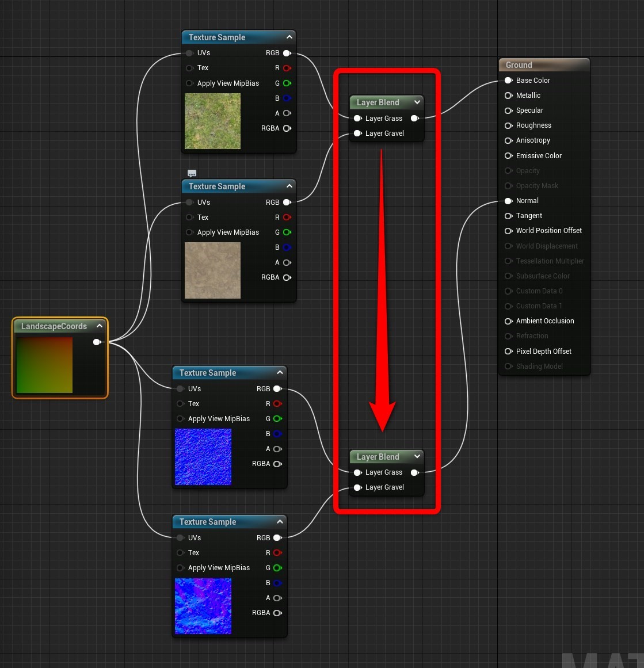Click the Roughness input pin on the Ground node
Viewport: 644px width, 668px height.
pyautogui.click(x=508, y=125)
